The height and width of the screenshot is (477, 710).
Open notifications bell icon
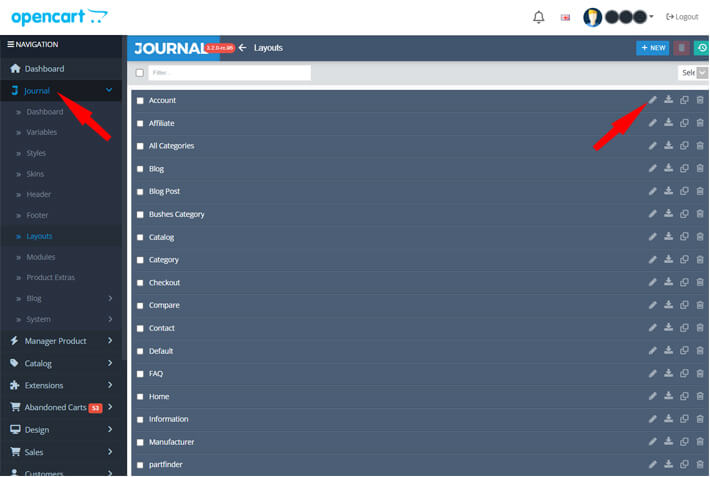[x=538, y=17]
